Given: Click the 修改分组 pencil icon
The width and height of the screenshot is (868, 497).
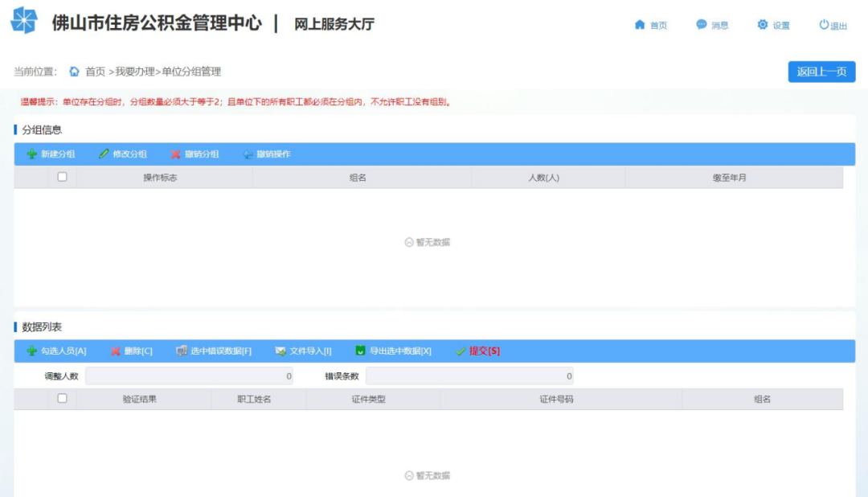Looking at the screenshot, I should point(104,154).
